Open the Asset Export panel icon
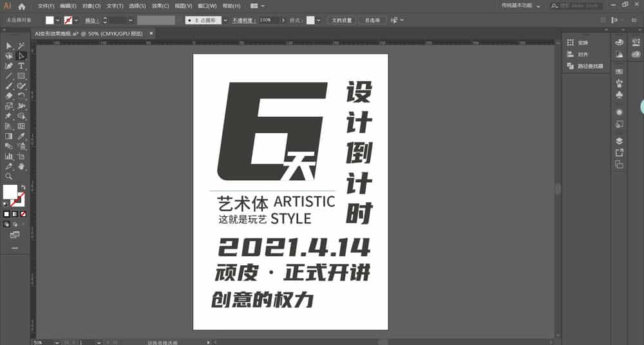The height and width of the screenshot is (345, 644). point(620,153)
